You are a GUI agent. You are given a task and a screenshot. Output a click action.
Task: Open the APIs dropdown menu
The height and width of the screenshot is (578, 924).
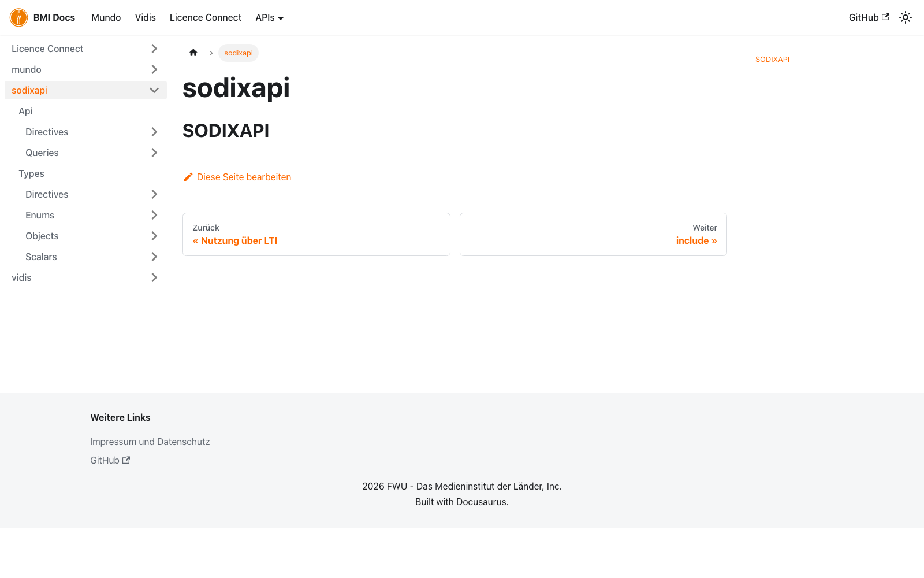coord(270,17)
